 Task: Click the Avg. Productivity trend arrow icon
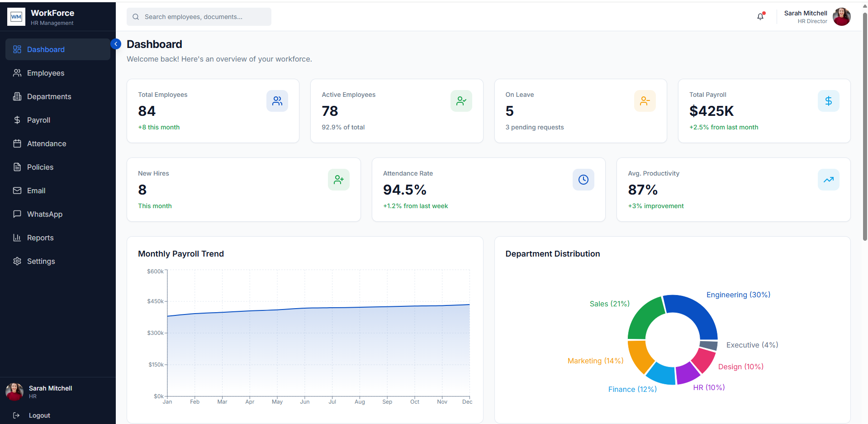tap(828, 180)
